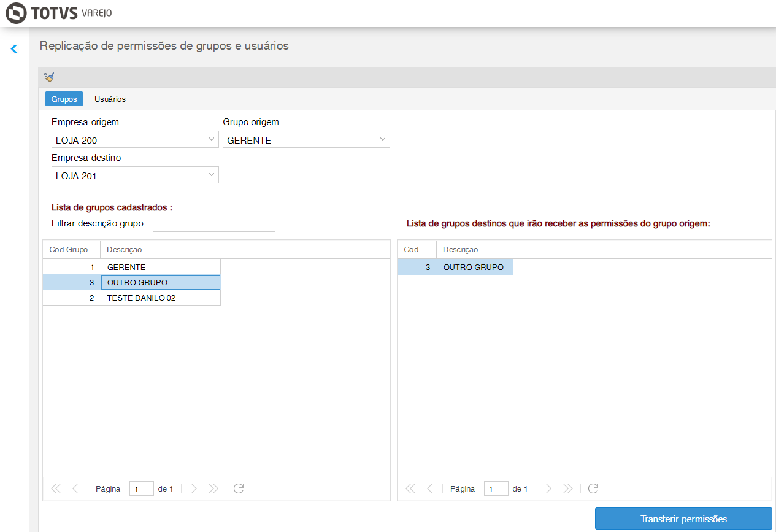Screen dimensions: 776x532
Task: Click the back arrow in left sidebar
Action: tap(14, 48)
